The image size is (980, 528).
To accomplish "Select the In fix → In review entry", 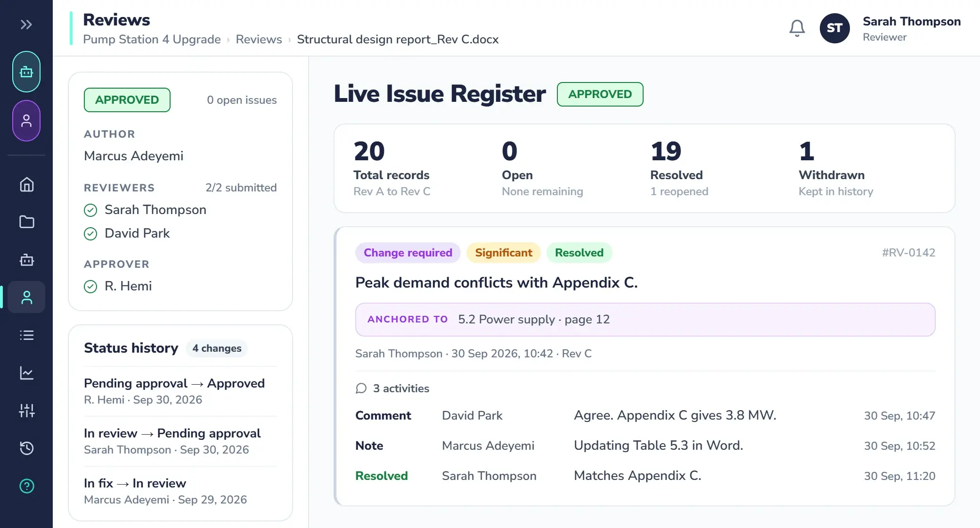I will (x=180, y=491).
